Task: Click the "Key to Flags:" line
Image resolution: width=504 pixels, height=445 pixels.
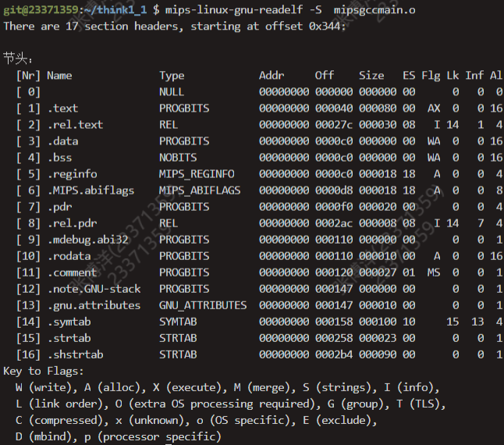Action: click(44, 371)
